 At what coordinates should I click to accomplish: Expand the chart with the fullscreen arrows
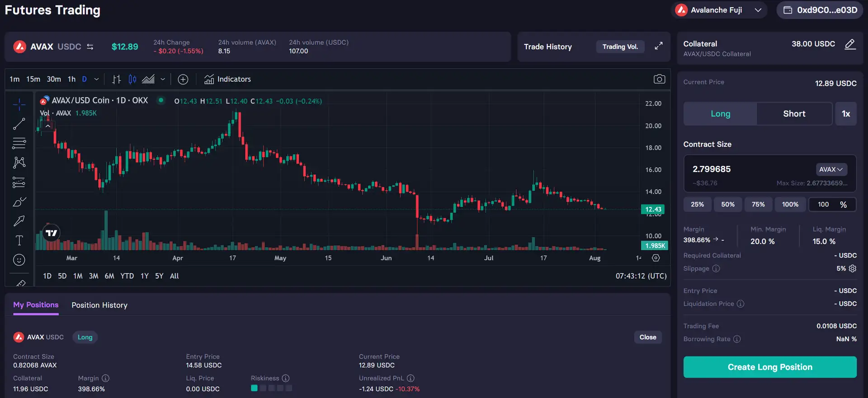click(659, 46)
